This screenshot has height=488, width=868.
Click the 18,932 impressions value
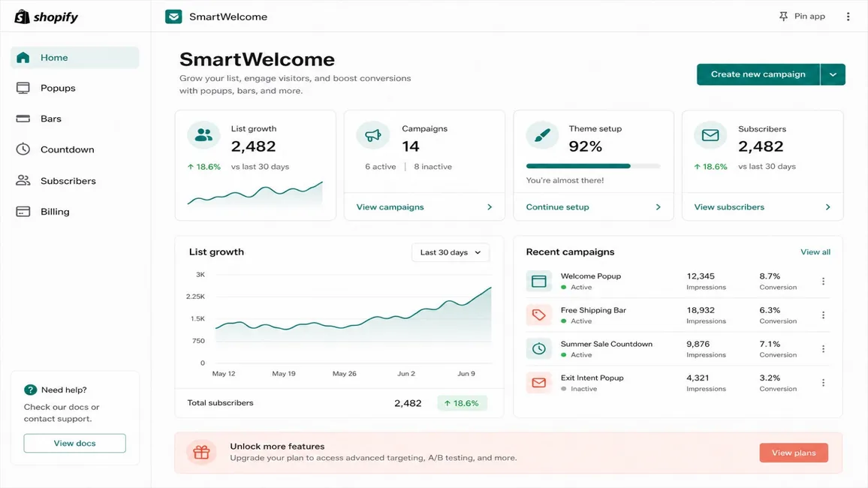tap(701, 310)
